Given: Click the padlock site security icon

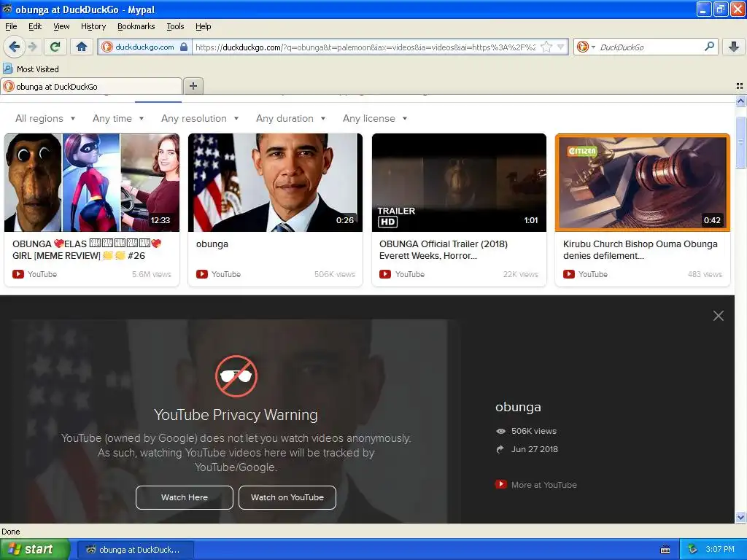Looking at the screenshot, I should coord(184,47).
